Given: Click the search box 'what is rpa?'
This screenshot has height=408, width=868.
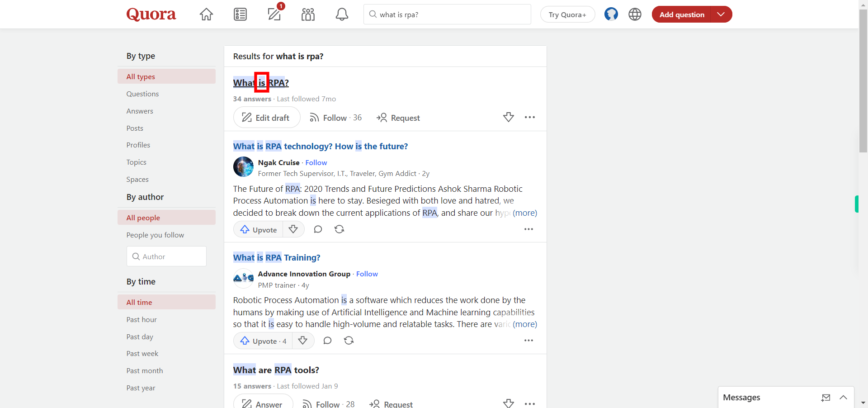Looking at the screenshot, I should [447, 14].
